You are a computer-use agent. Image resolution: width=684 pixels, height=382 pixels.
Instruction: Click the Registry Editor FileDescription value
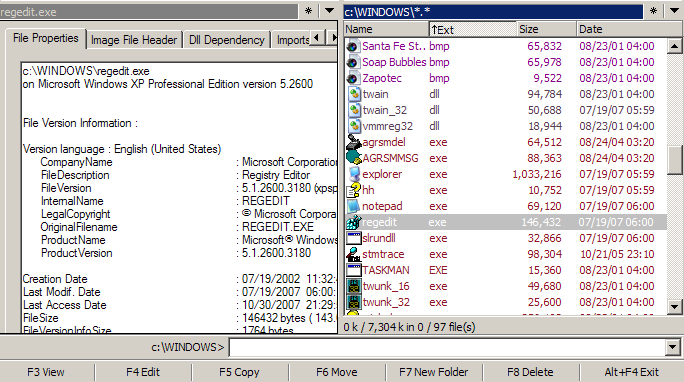point(276,175)
